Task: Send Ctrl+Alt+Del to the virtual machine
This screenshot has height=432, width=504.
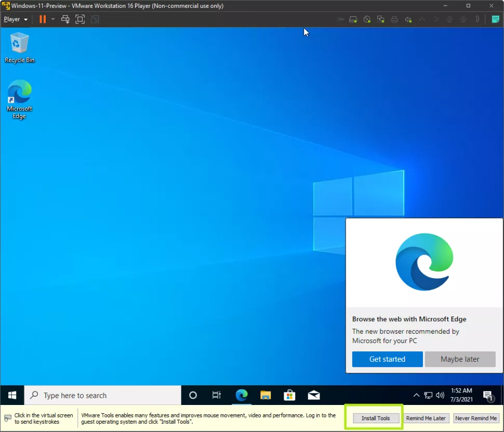Action: point(65,19)
